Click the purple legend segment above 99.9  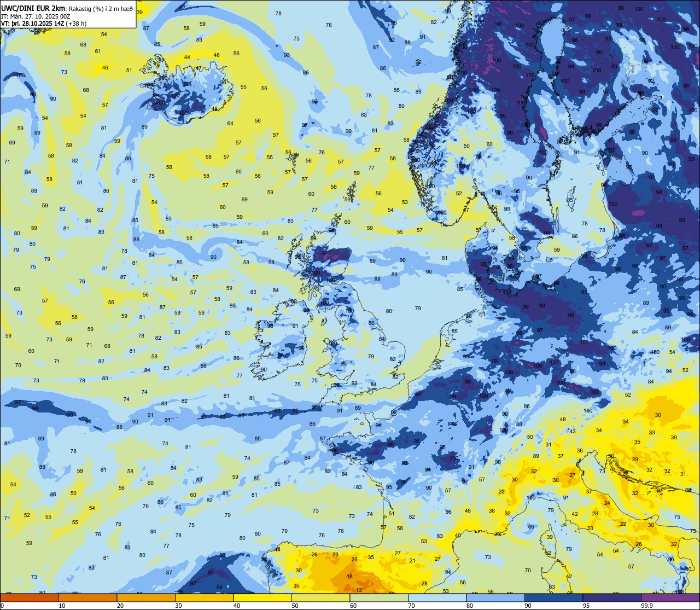(x=670, y=597)
